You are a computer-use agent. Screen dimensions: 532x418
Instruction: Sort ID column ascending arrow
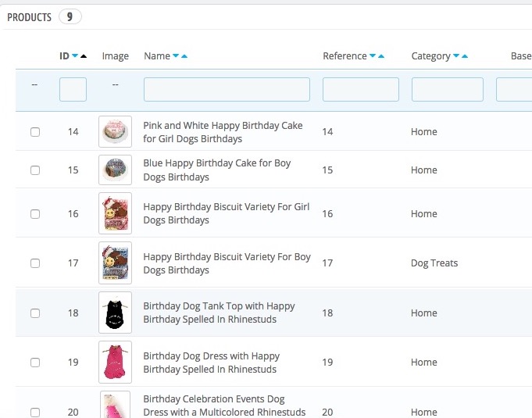coord(84,56)
